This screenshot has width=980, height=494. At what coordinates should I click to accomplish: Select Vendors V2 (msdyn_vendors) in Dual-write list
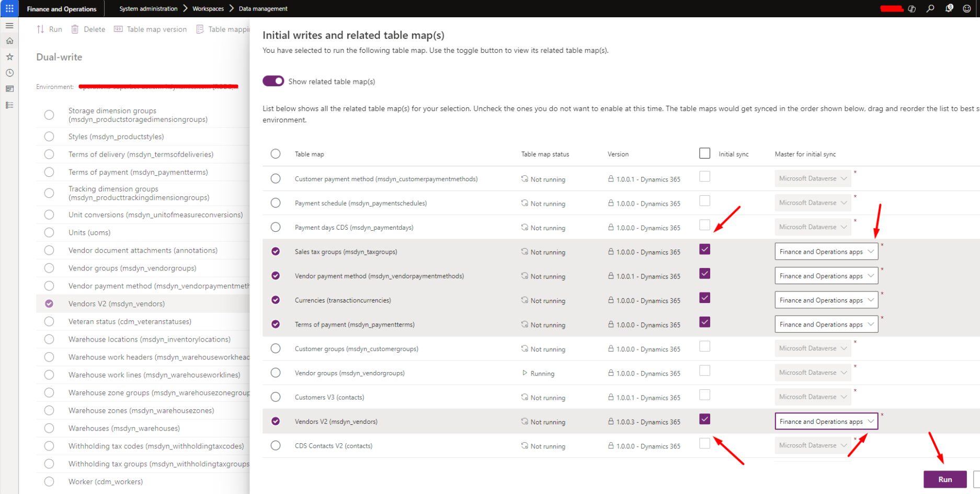(116, 304)
